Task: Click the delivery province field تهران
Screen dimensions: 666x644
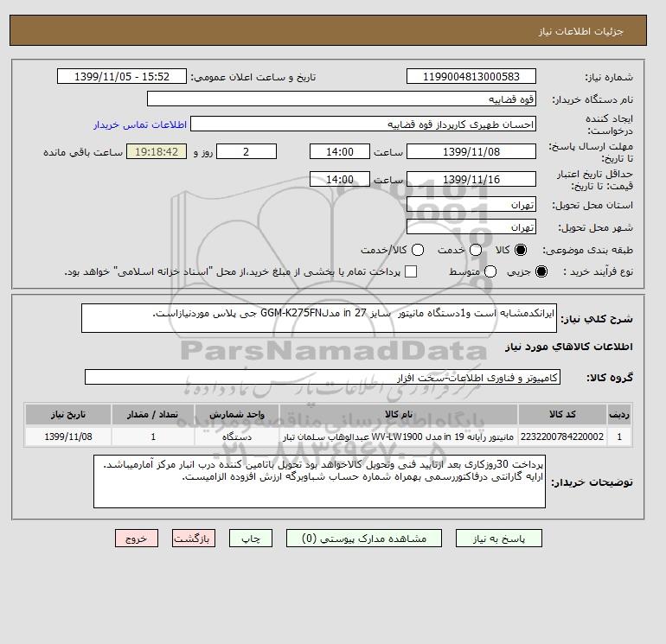Action: (x=471, y=205)
